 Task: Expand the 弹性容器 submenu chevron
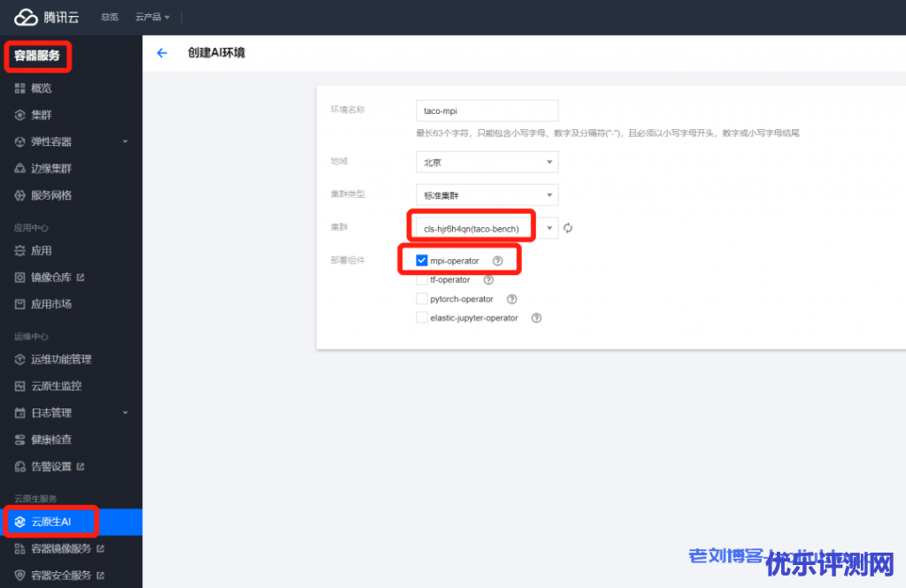tap(125, 141)
